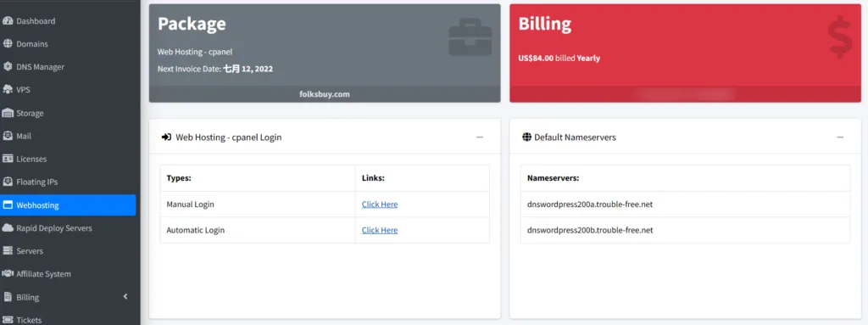Image resolution: width=868 pixels, height=325 pixels.
Task: Click the Types: column header
Action: 180,178
